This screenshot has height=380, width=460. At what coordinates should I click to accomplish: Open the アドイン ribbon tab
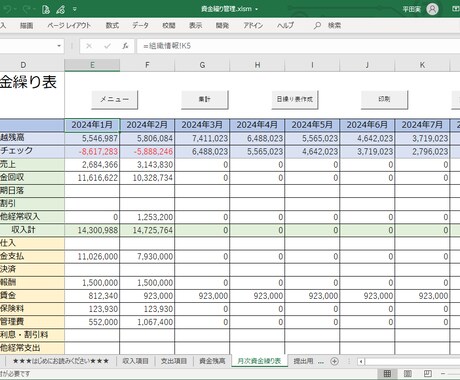click(x=253, y=25)
